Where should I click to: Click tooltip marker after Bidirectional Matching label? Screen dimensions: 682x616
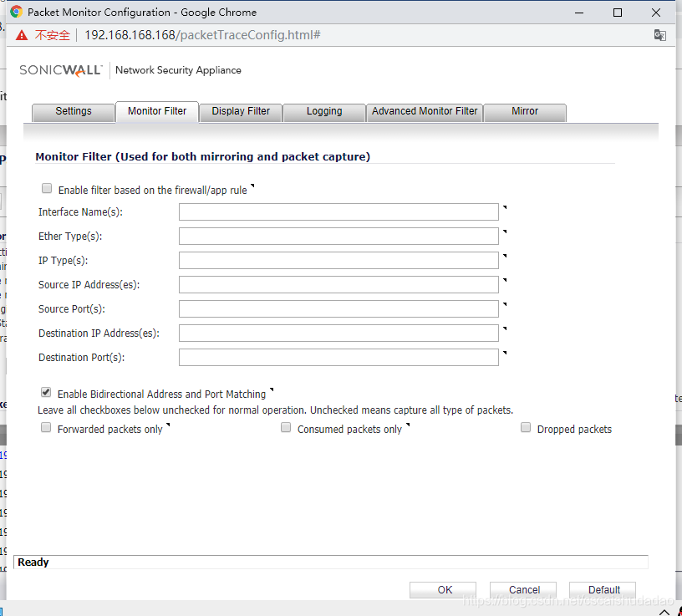(x=272, y=389)
